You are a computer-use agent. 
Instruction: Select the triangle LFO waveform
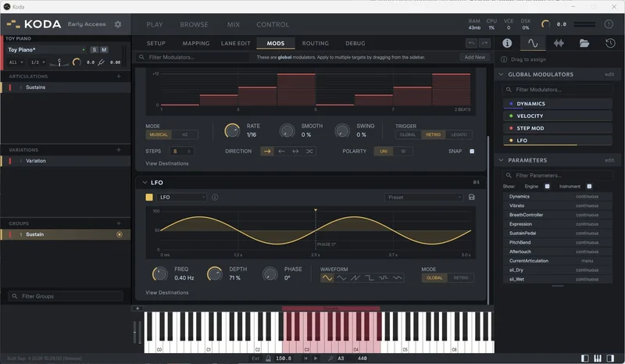pyautogui.click(x=341, y=278)
